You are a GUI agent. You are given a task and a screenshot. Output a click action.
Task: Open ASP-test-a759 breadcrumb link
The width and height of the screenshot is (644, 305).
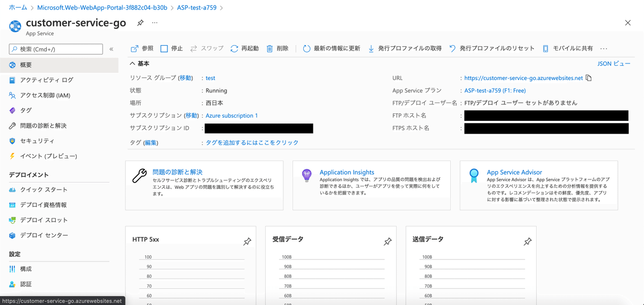coord(197,8)
